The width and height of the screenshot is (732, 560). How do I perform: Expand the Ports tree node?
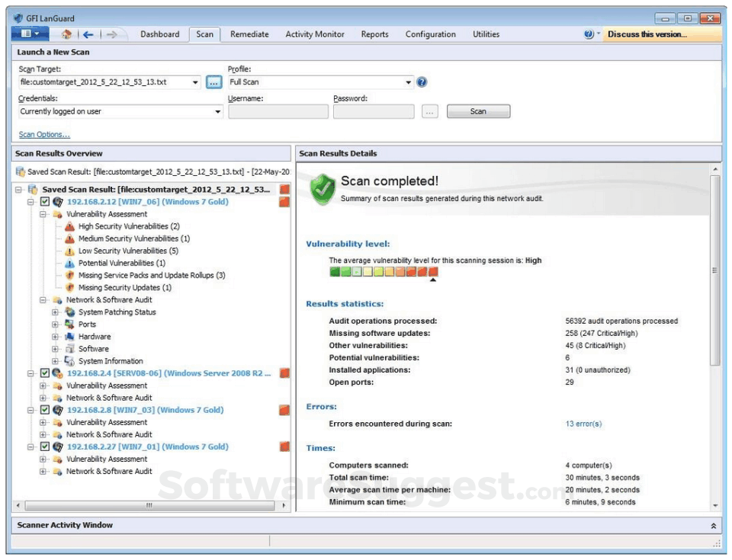[x=55, y=325]
